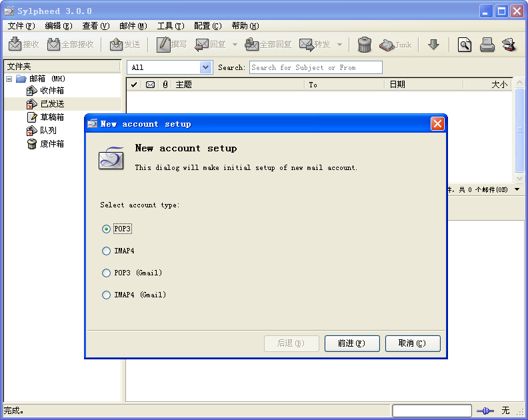Sort by the 主题 subject column header

pos(239,85)
